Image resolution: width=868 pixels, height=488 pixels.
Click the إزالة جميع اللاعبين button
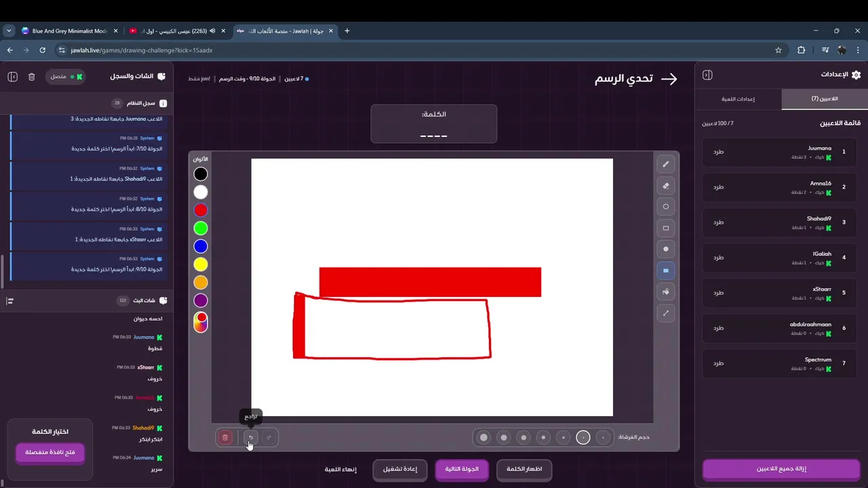pos(781,469)
